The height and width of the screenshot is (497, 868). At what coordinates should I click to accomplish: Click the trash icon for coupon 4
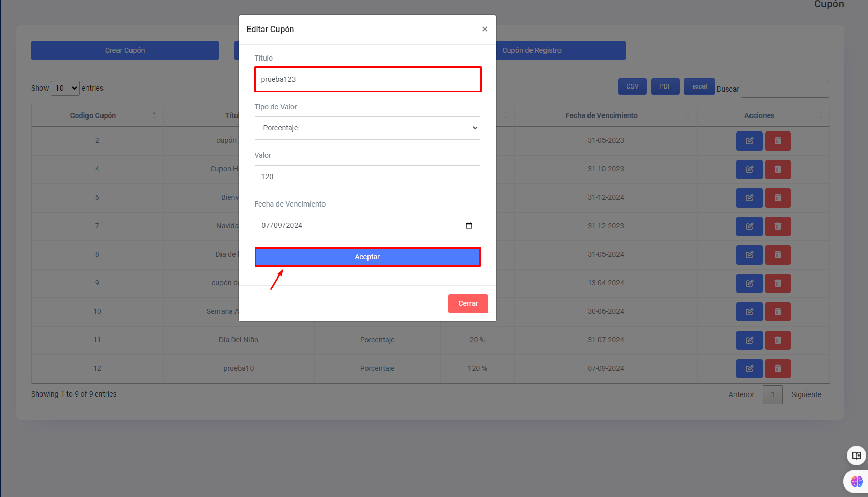(777, 169)
